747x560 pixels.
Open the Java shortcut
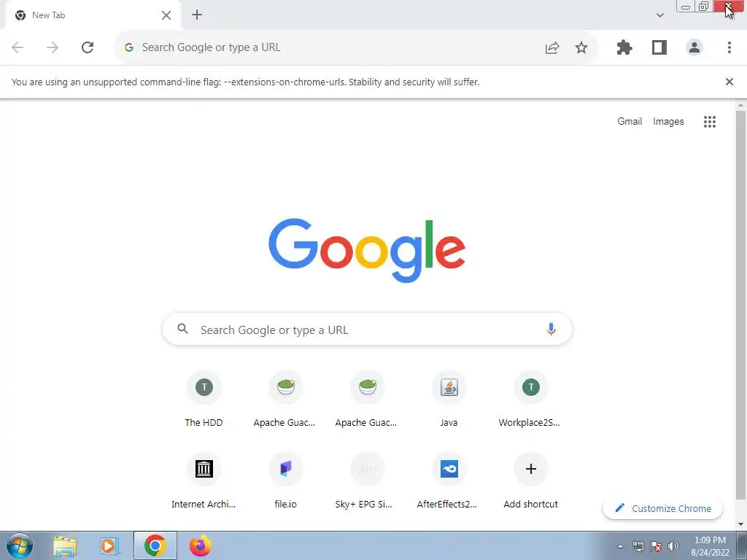[449, 399]
